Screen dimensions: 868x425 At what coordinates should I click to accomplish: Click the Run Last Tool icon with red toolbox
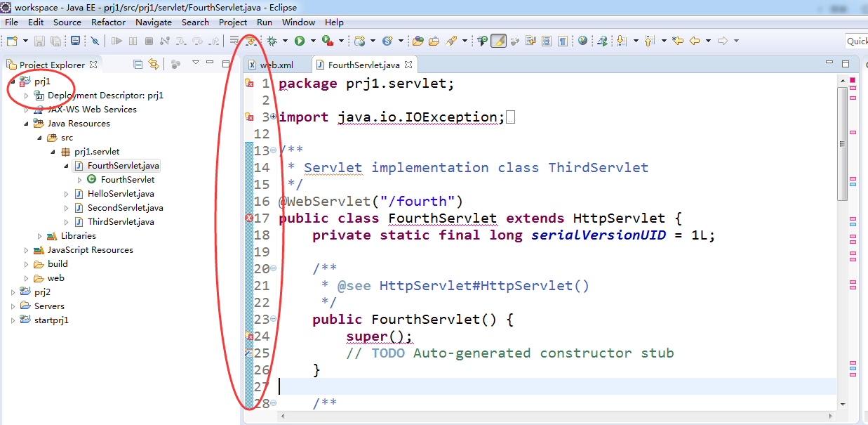click(x=327, y=41)
